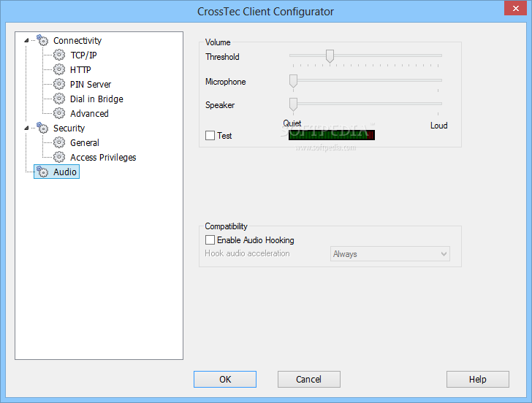Confirm settings with the OK button
This screenshot has height=403, width=532.
pyautogui.click(x=225, y=379)
